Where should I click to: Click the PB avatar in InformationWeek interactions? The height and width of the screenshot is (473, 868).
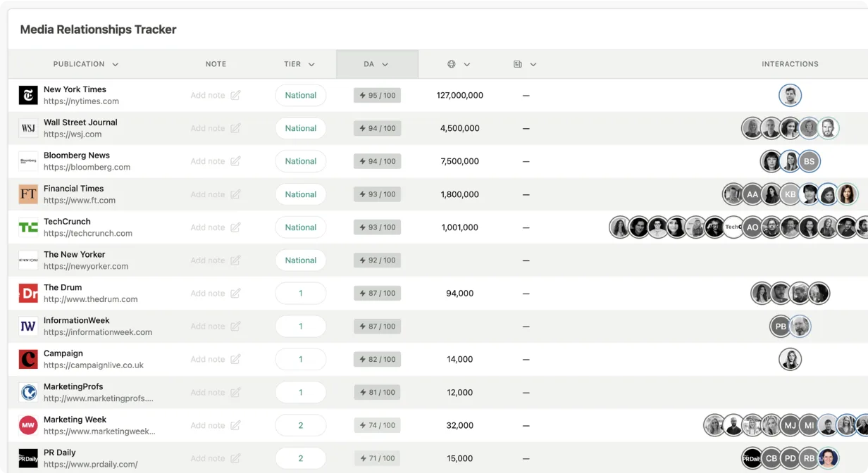(x=781, y=327)
